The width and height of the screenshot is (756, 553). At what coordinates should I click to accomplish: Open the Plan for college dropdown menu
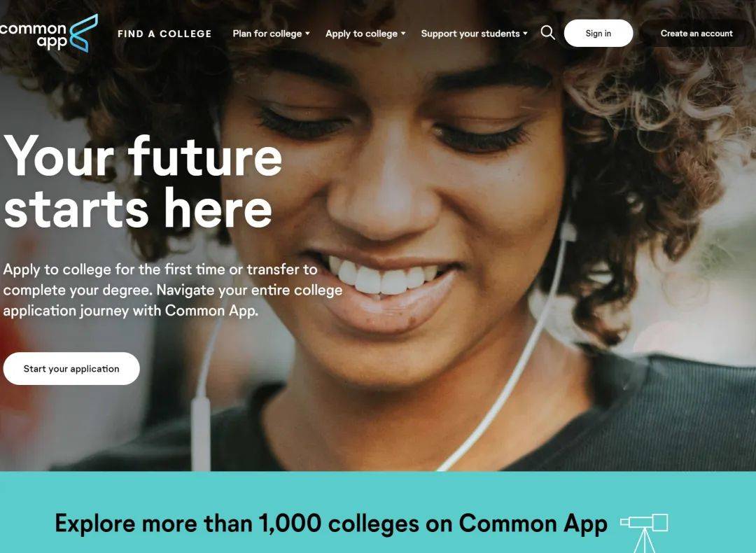[271, 34]
